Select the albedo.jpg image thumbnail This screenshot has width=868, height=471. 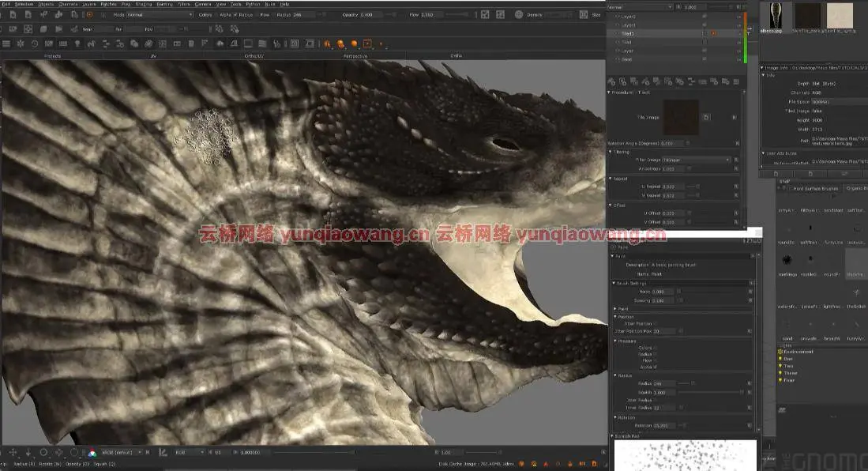[x=775, y=16]
